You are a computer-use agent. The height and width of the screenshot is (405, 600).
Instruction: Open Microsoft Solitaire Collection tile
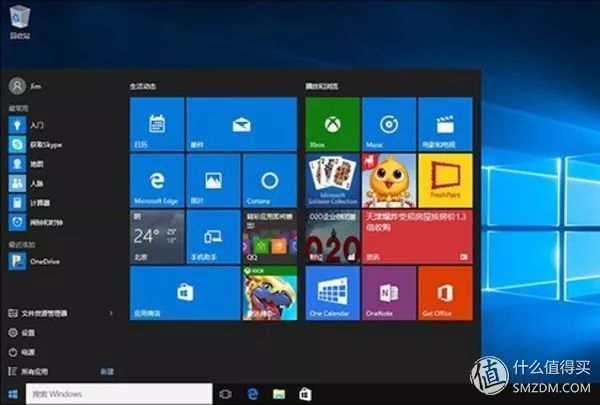[333, 180]
